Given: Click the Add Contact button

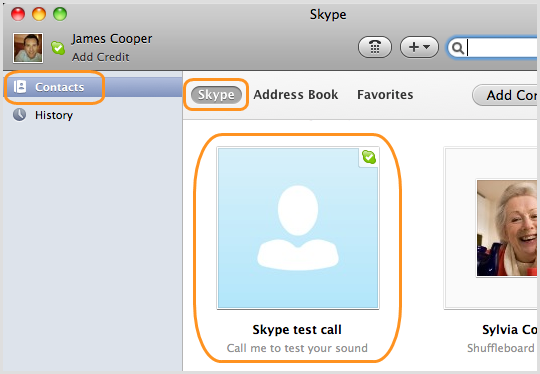Looking at the screenshot, I should pyautogui.click(x=505, y=95).
